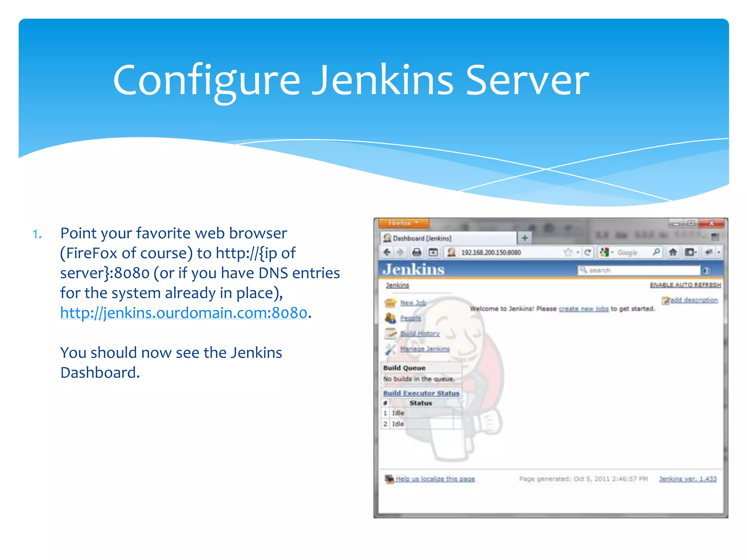
Task: Open a new browser tab
Action: (525, 238)
